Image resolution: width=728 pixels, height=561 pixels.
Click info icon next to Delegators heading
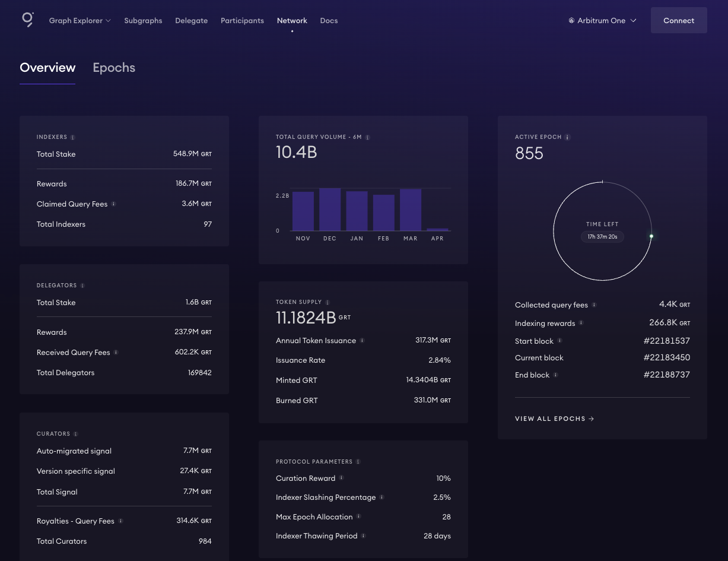(82, 286)
